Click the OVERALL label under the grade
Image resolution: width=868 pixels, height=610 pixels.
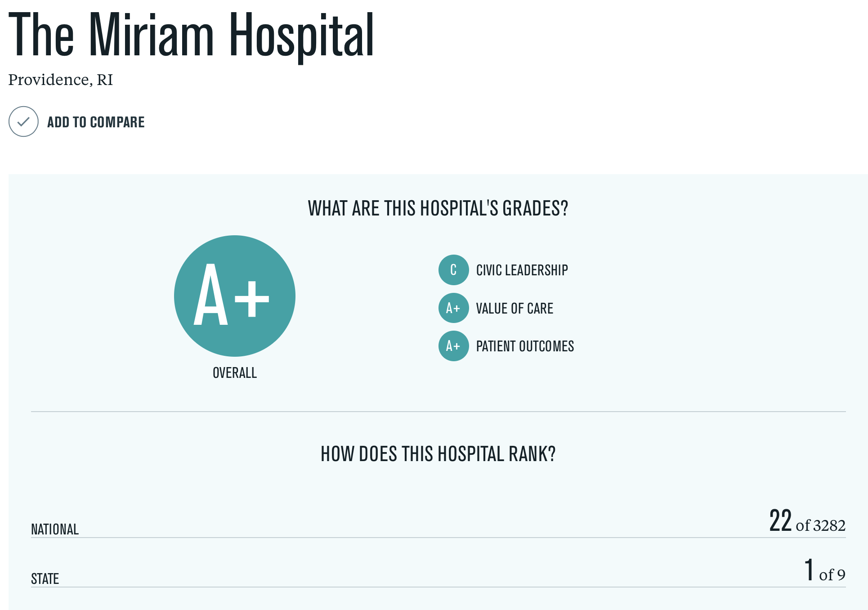coord(235,373)
